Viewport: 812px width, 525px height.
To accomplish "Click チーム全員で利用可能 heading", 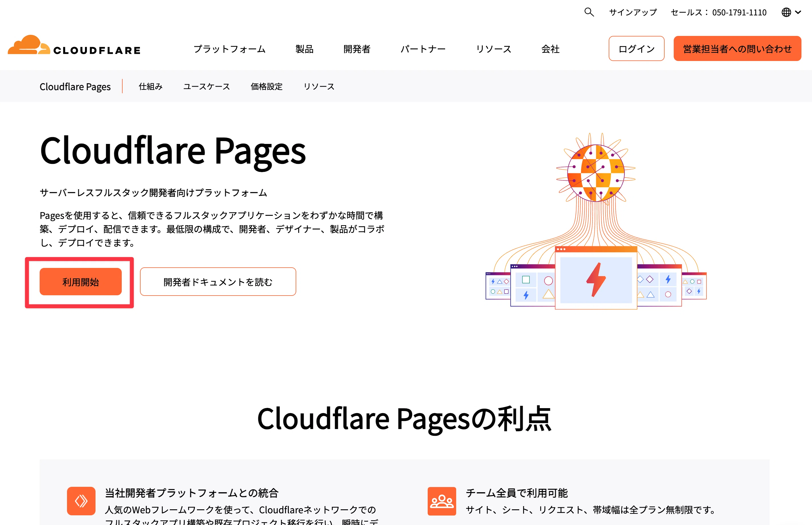I will pos(517,493).
